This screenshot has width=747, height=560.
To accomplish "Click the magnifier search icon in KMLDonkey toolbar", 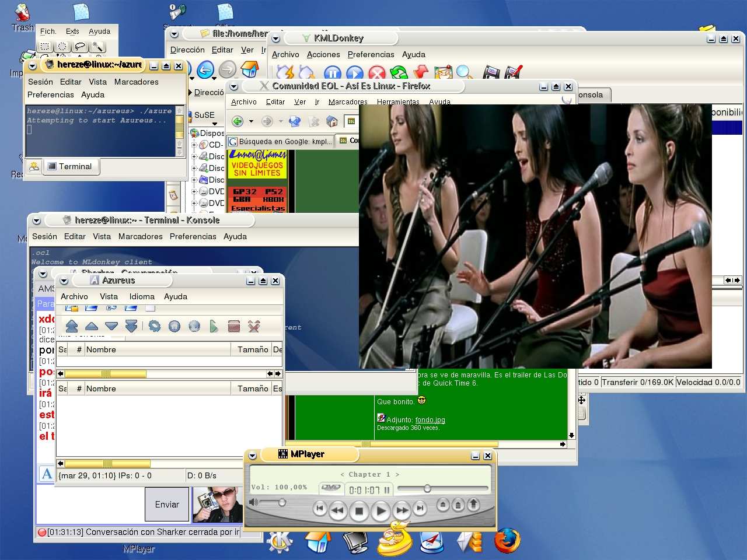I will pos(465,73).
